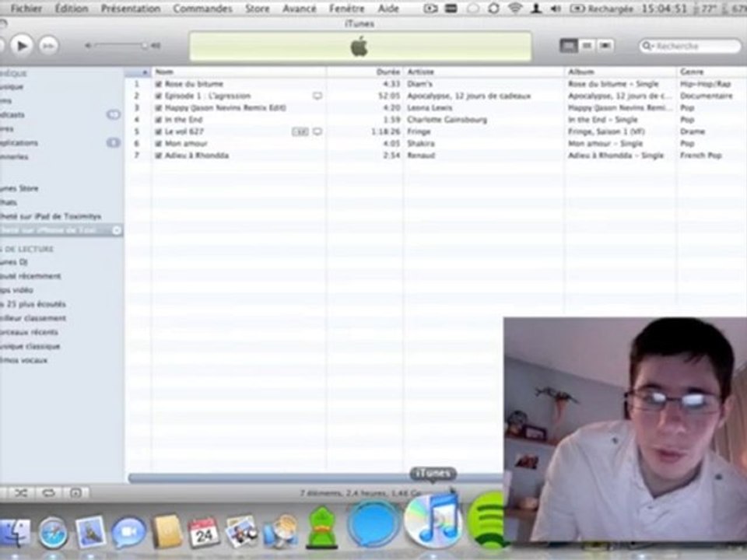Image resolution: width=747 pixels, height=560 pixels.
Task: Show artwork panel button at bottom
Action: click(75, 493)
